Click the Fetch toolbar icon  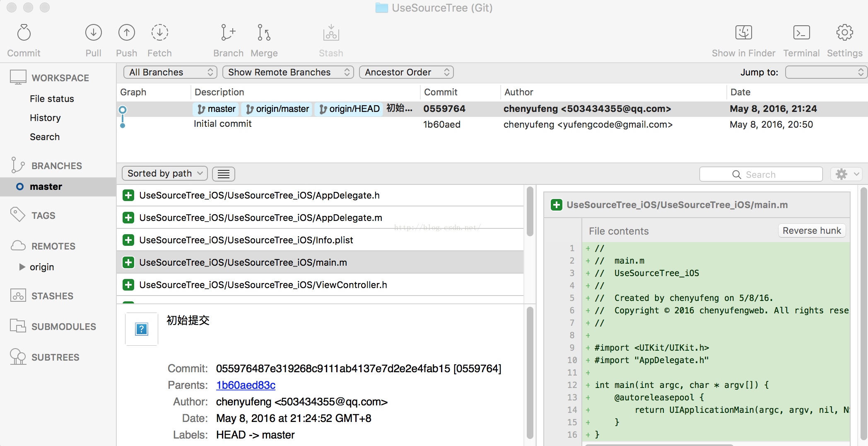click(x=159, y=33)
